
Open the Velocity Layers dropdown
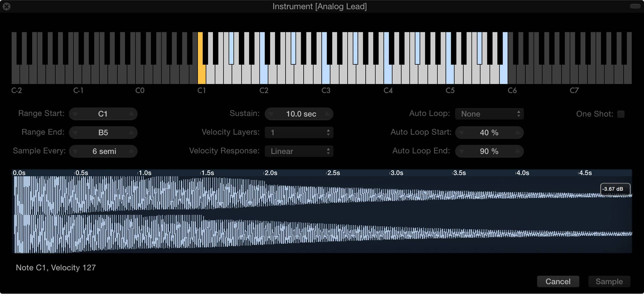299,133
